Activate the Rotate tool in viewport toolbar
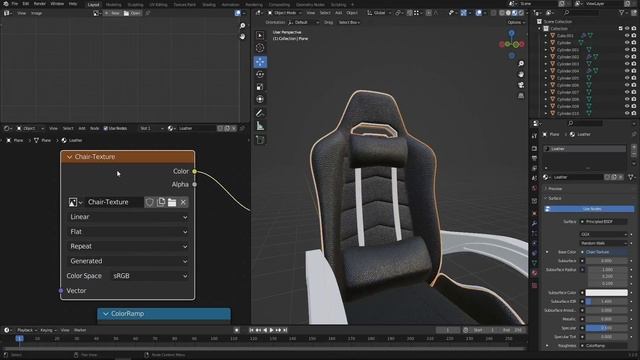 pos(260,74)
